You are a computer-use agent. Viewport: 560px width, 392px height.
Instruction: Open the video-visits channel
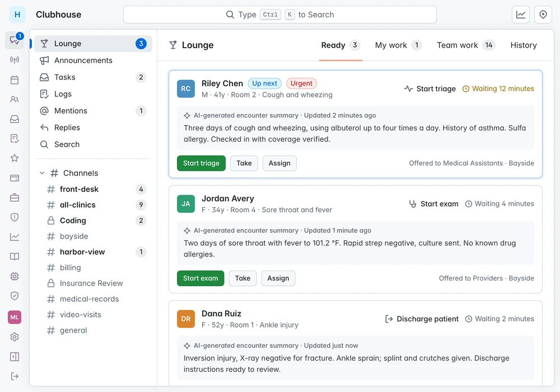click(x=96, y=315)
